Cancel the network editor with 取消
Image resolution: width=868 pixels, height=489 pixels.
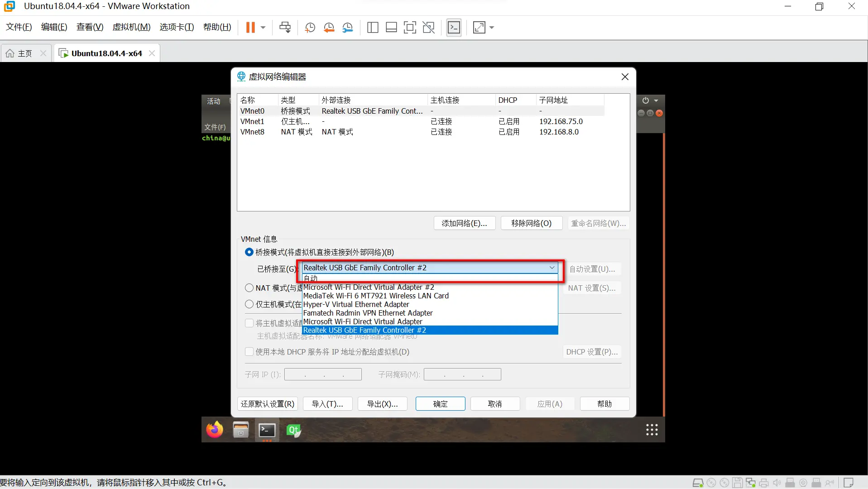[495, 404]
